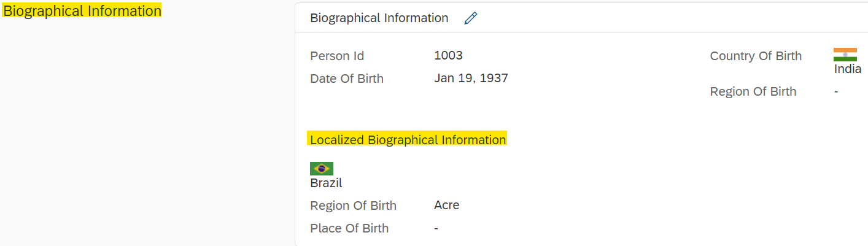Click the Brazil country name
The image size is (868, 246).
point(326,183)
